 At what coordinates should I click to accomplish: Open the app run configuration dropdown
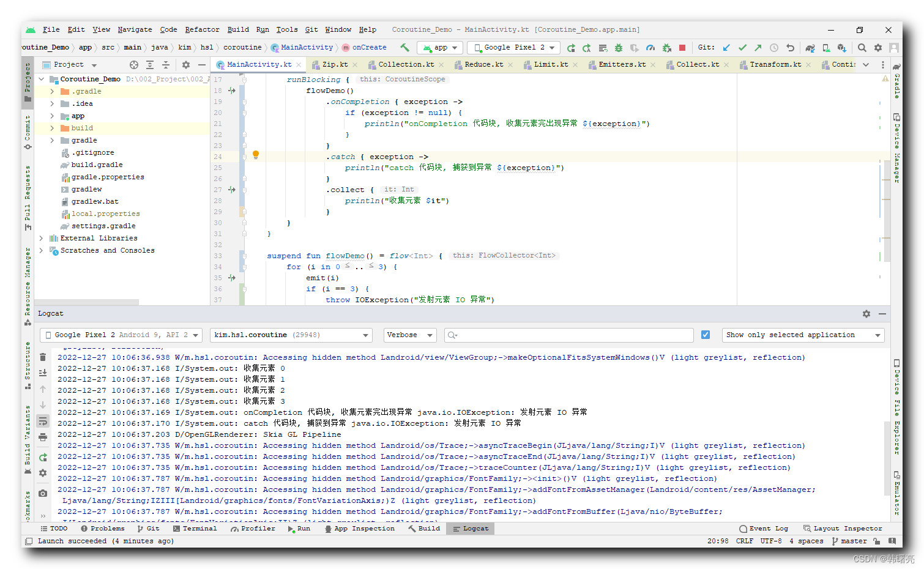pos(440,48)
